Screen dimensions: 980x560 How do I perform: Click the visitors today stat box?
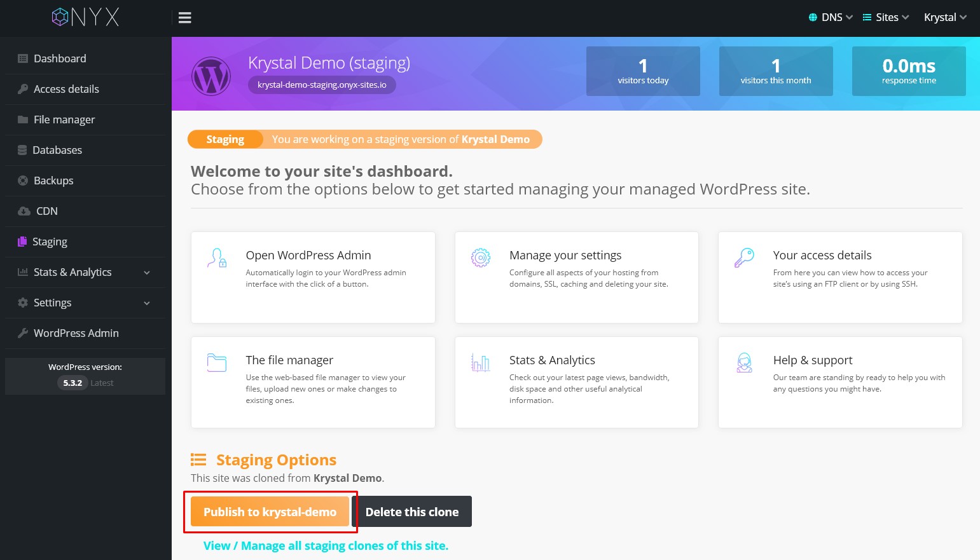[x=643, y=71]
